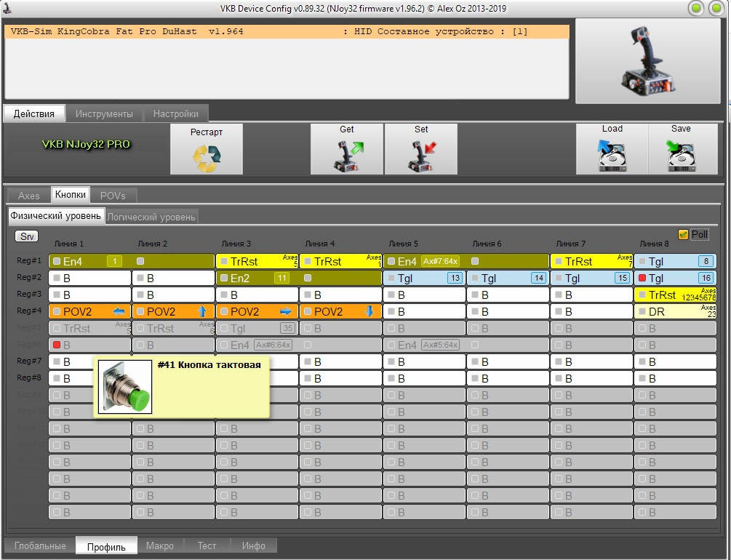Screen dimensions: 731x560
Task: Select the B cell at Reg#2 Линия 1
Action: point(90,278)
